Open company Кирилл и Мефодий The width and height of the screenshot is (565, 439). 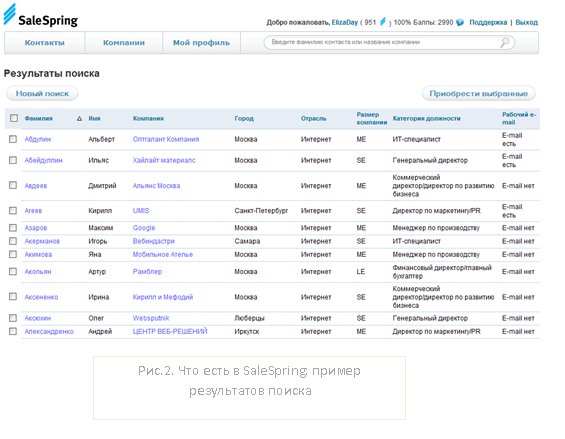coord(163,297)
